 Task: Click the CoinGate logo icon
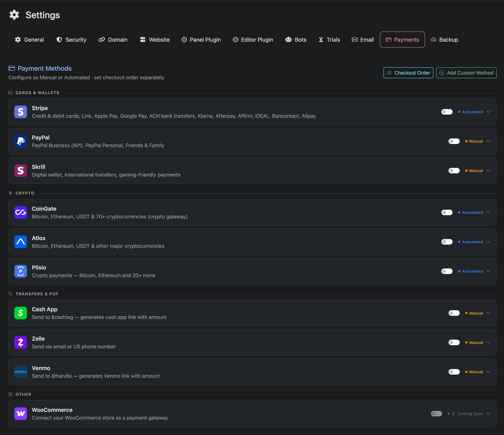point(21,212)
